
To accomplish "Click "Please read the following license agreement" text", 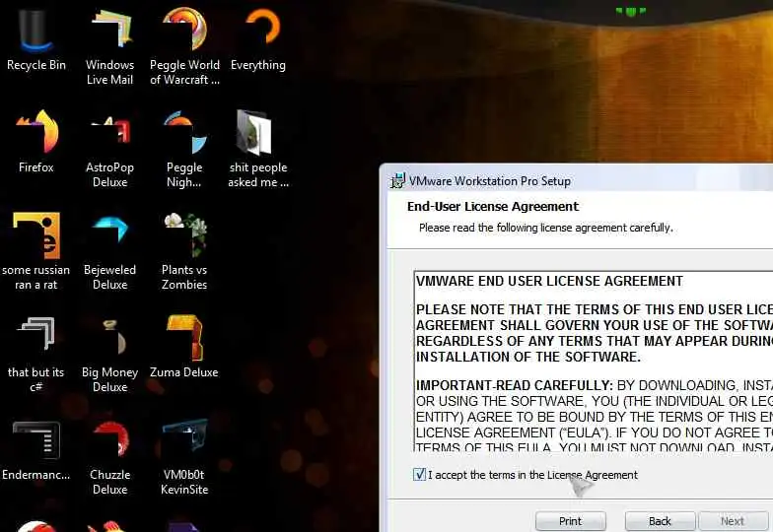I will (x=546, y=228).
